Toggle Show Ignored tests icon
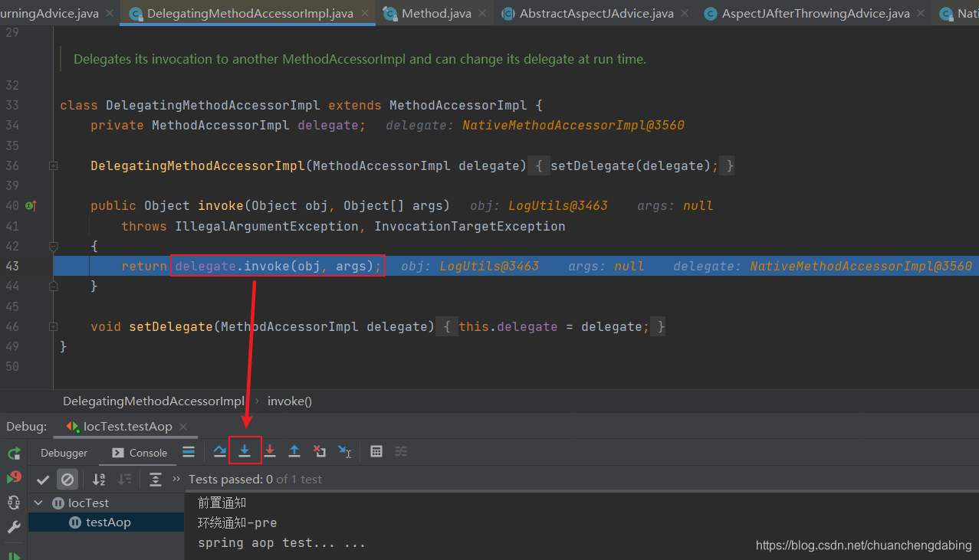The image size is (979, 560). [67, 480]
